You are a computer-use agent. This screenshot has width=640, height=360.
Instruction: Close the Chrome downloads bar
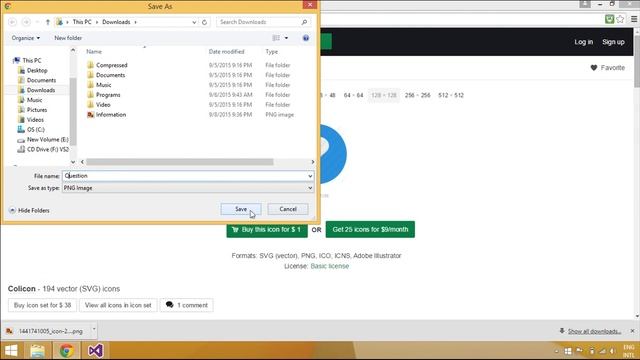pos(633,331)
